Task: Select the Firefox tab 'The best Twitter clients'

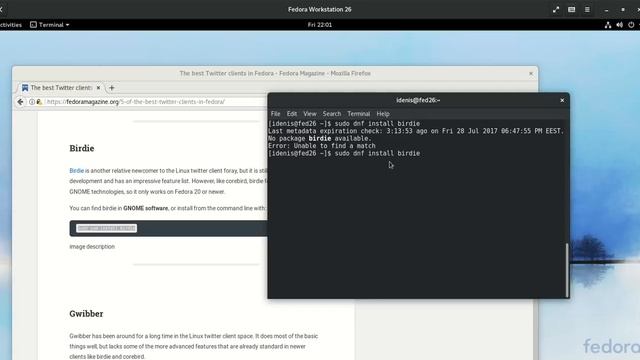Action: (60, 88)
